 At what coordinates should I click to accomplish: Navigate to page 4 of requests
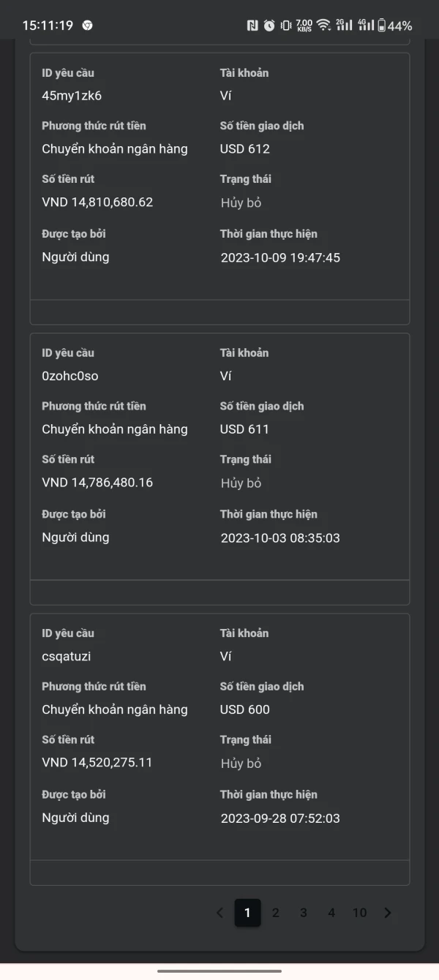point(331,913)
